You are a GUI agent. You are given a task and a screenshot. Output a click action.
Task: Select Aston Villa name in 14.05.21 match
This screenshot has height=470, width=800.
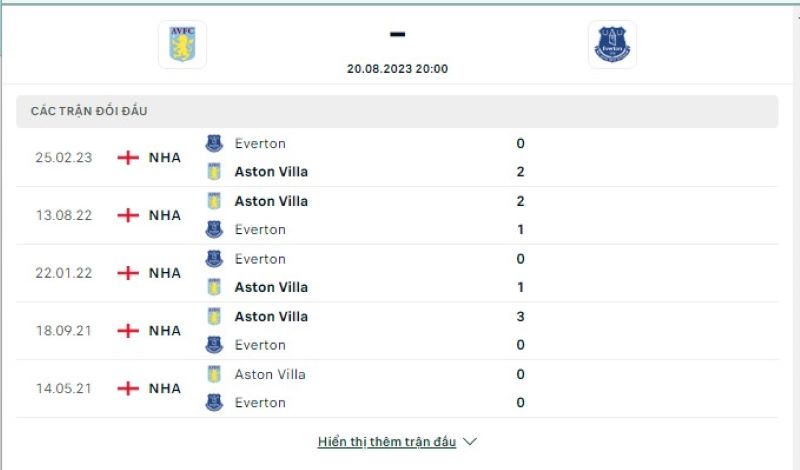(x=270, y=374)
